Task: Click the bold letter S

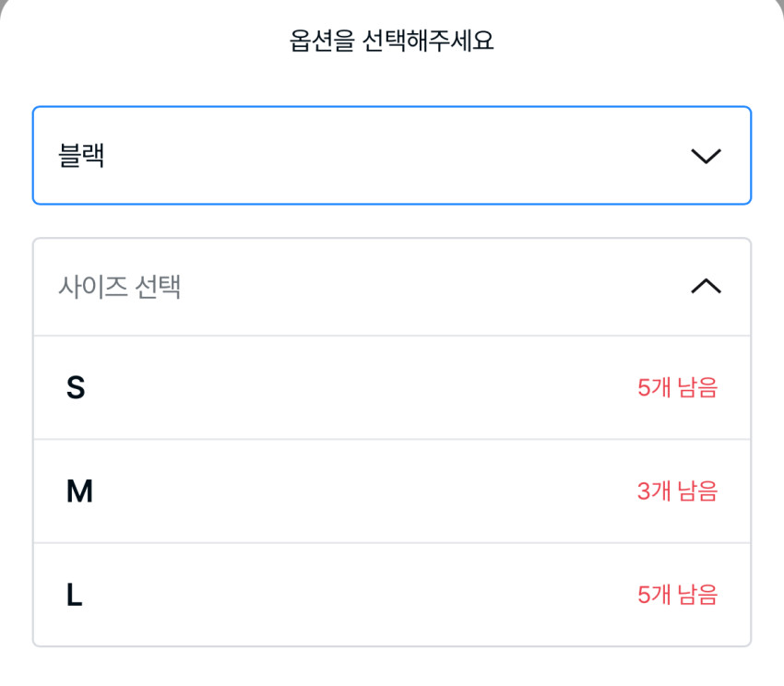Action: 76,388
